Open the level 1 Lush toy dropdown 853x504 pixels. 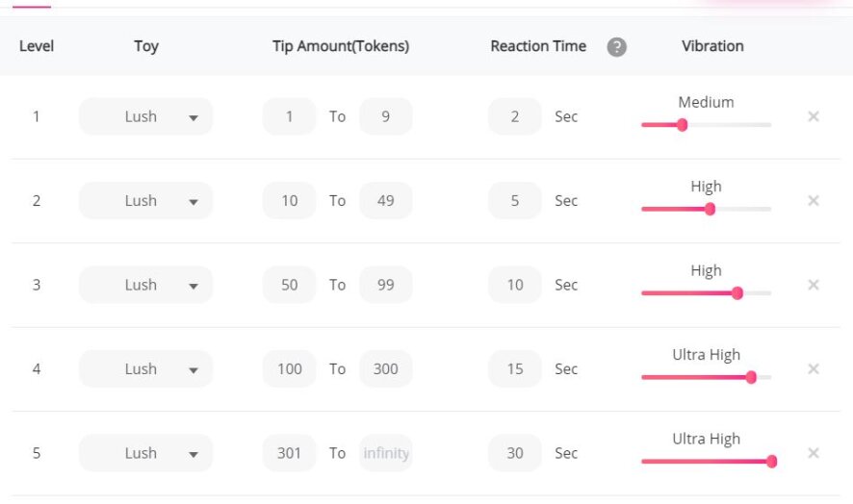pos(145,116)
